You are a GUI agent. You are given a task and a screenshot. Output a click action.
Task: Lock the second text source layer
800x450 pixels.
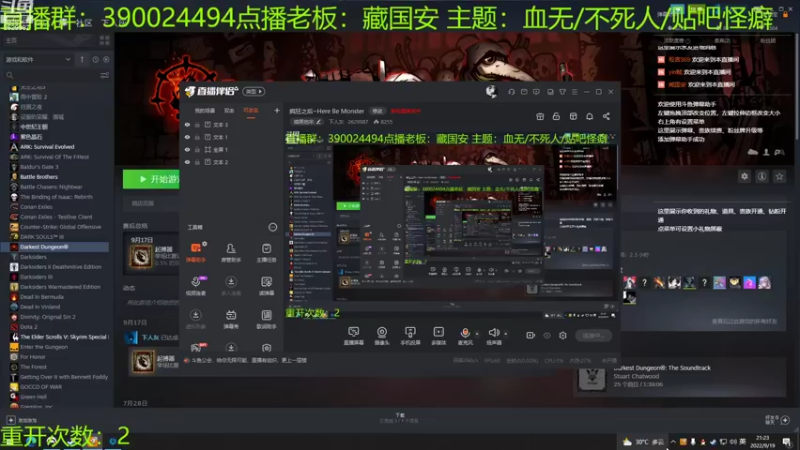click(197, 137)
